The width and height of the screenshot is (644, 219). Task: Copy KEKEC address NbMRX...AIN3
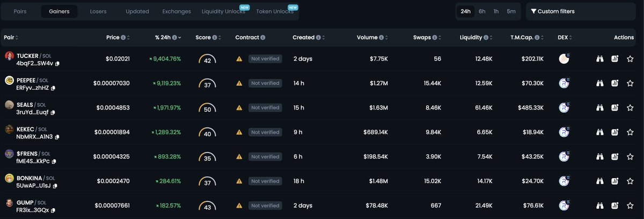[57, 137]
